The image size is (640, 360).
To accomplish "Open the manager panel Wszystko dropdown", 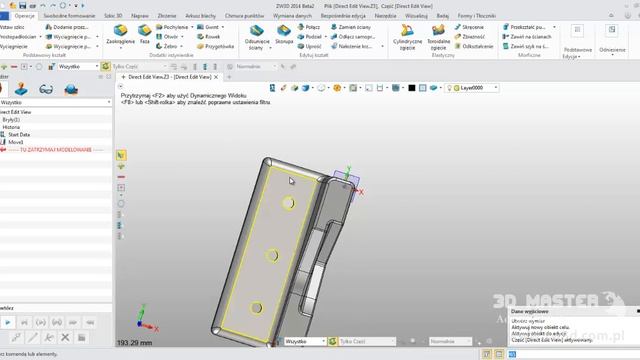I will tap(56, 102).
